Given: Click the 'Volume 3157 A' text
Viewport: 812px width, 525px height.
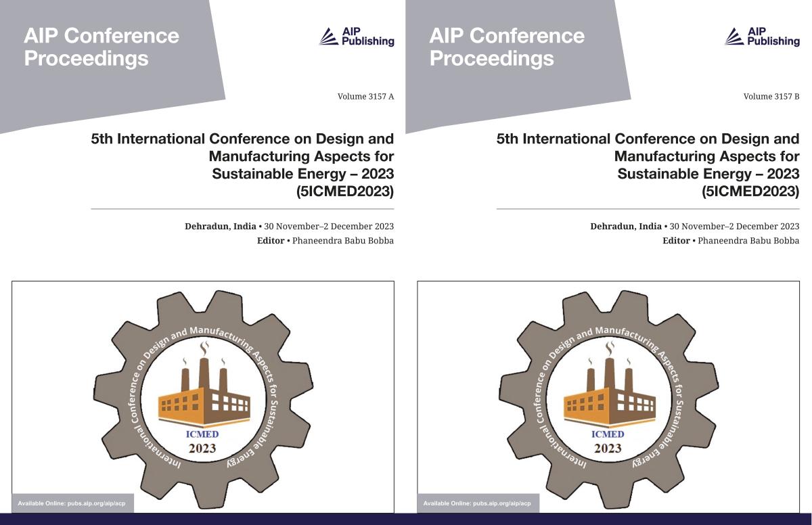Looking at the screenshot, I should pyautogui.click(x=365, y=97).
